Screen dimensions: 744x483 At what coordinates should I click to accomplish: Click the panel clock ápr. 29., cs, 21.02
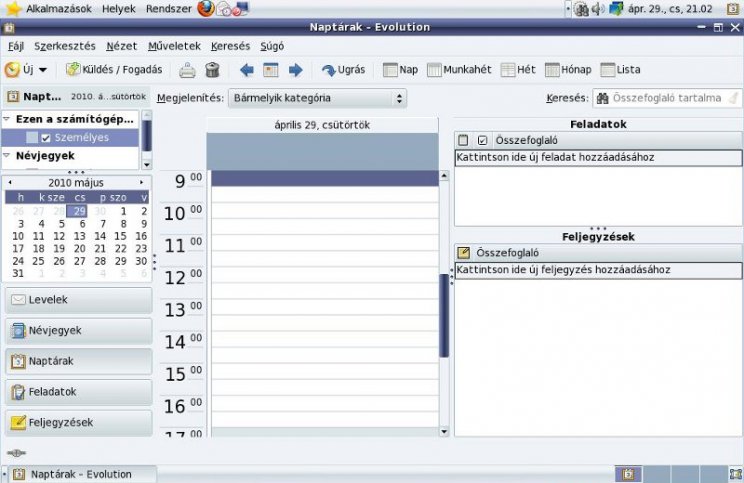click(670, 9)
